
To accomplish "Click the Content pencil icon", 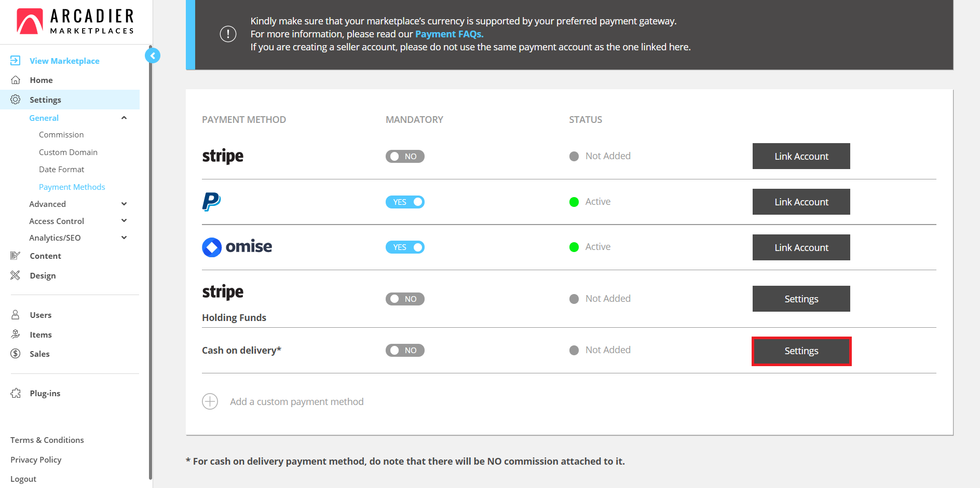I will click(x=16, y=256).
